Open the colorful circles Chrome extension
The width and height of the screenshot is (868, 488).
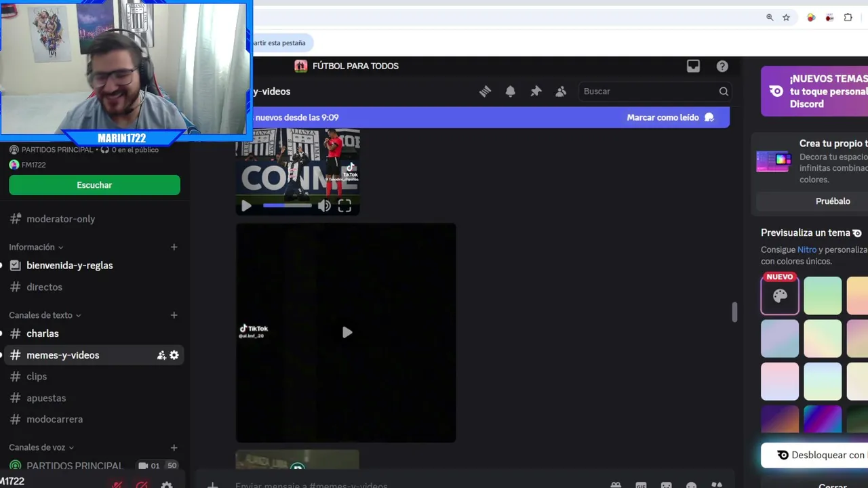tap(811, 18)
